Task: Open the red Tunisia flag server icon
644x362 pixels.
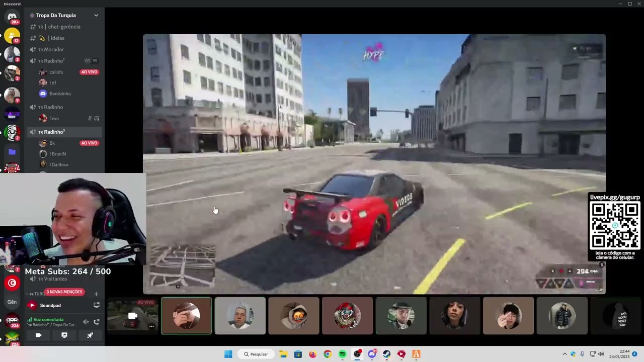Action: click(12, 283)
